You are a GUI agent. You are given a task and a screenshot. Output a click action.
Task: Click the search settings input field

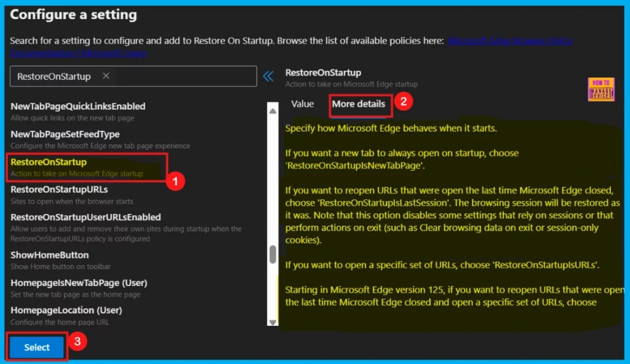coord(134,76)
